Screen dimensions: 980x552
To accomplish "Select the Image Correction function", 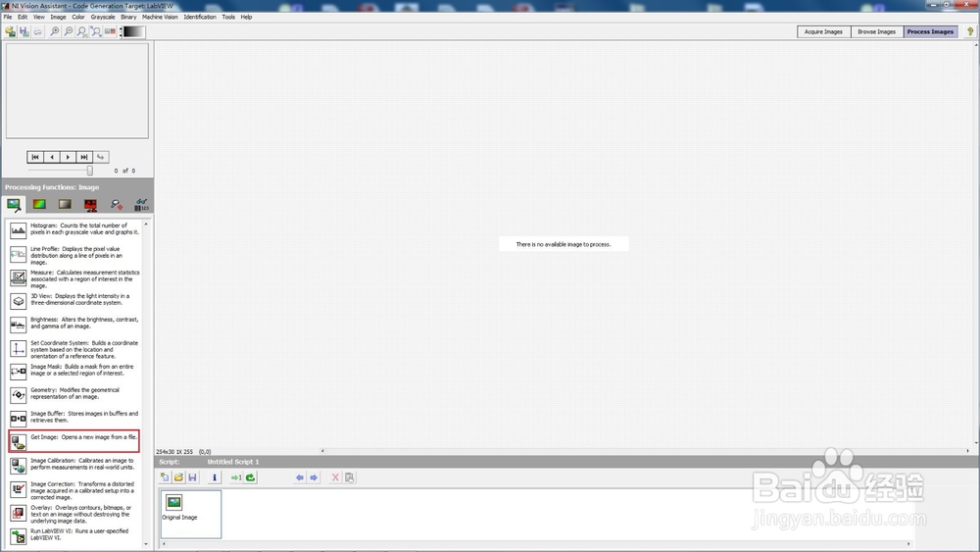I will 74,491.
